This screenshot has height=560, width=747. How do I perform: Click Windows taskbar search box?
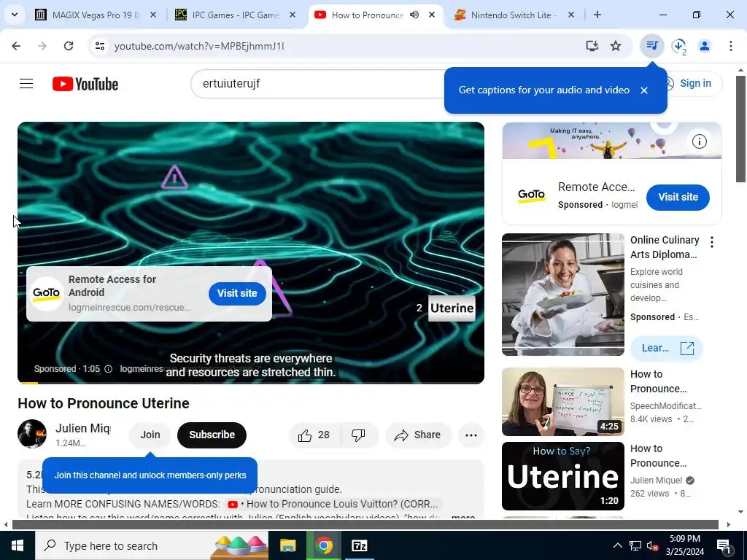[x=152, y=545]
